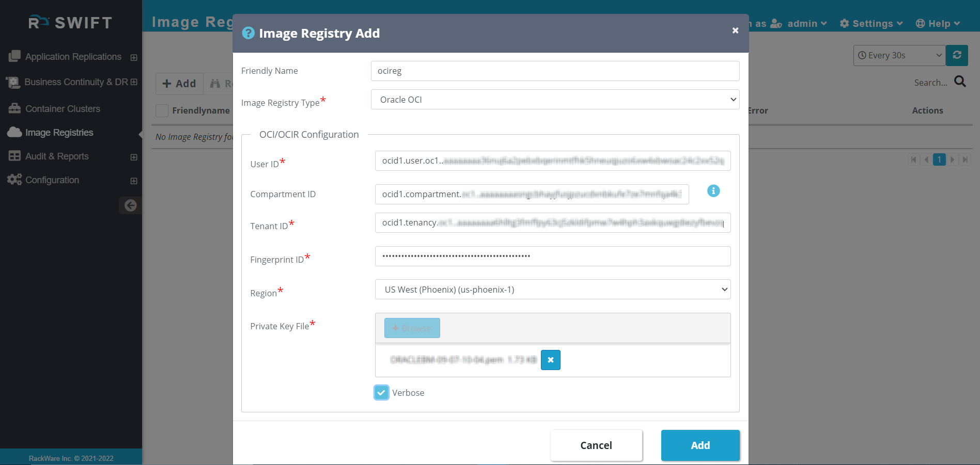Open the Settings menu

pos(871,23)
